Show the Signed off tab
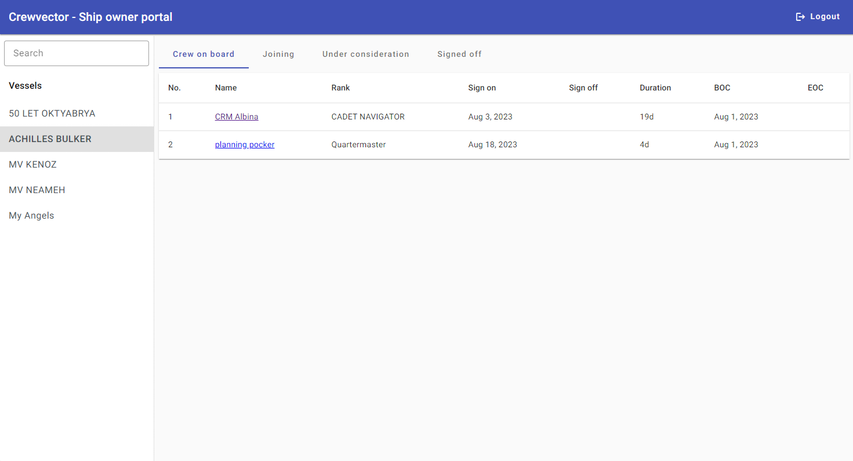This screenshot has width=853, height=461. click(x=459, y=54)
